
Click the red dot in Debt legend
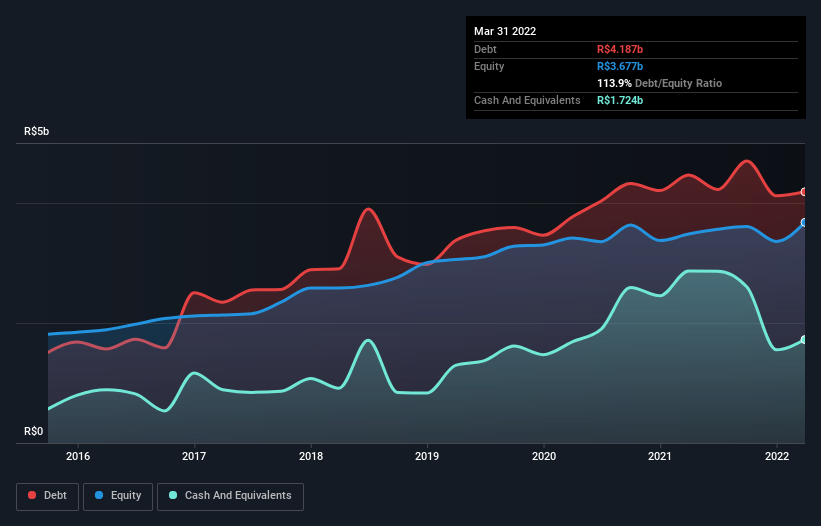point(32,495)
